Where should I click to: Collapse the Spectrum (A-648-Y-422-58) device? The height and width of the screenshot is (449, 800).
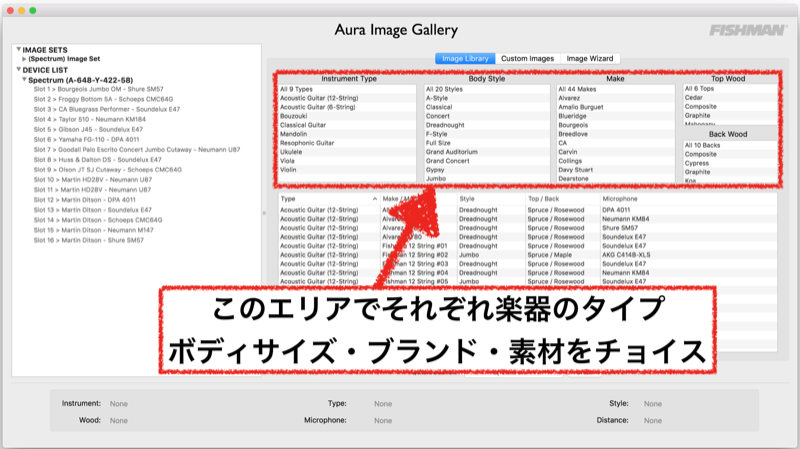click(x=24, y=80)
